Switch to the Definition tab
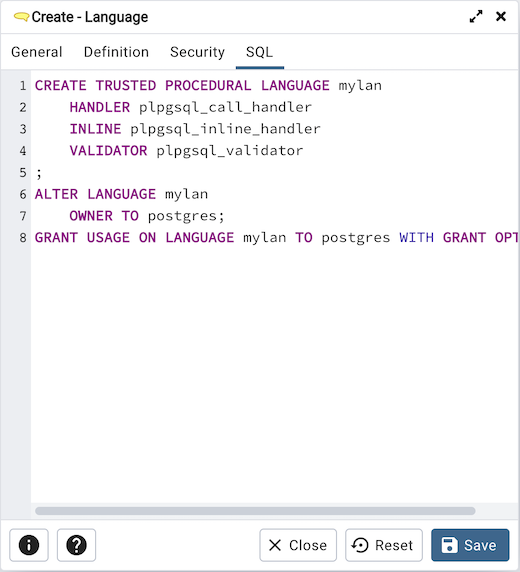 tap(116, 52)
